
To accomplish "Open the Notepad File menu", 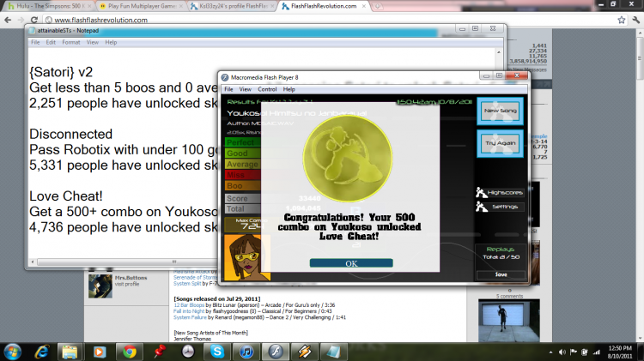I will click(x=35, y=42).
